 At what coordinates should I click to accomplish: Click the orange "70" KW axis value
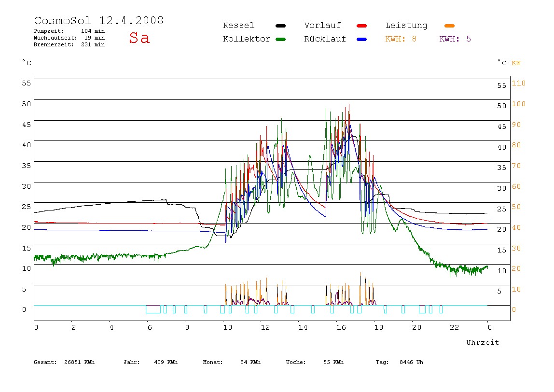pyautogui.click(x=516, y=166)
